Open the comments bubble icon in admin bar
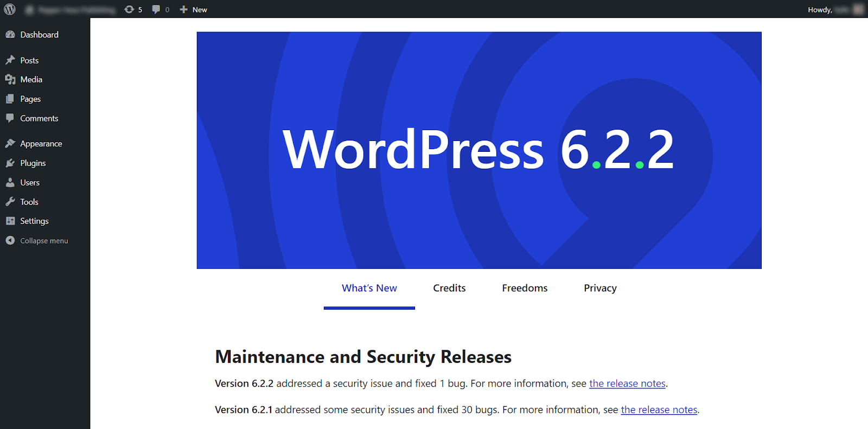The height and width of the screenshot is (429, 868). pyautogui.click(x=156, y=9)
